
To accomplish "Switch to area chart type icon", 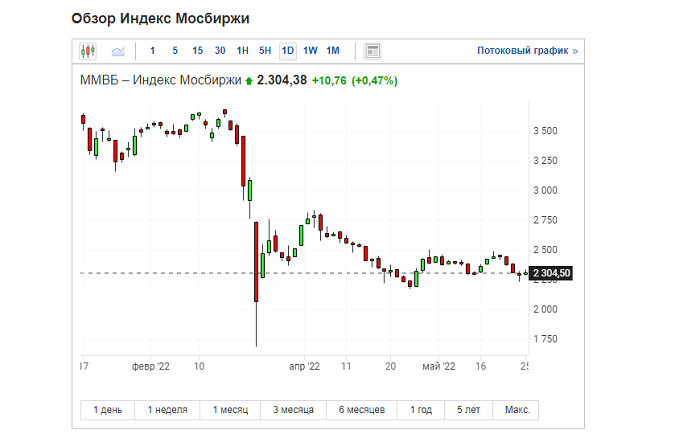I will (x=118, y=51).
